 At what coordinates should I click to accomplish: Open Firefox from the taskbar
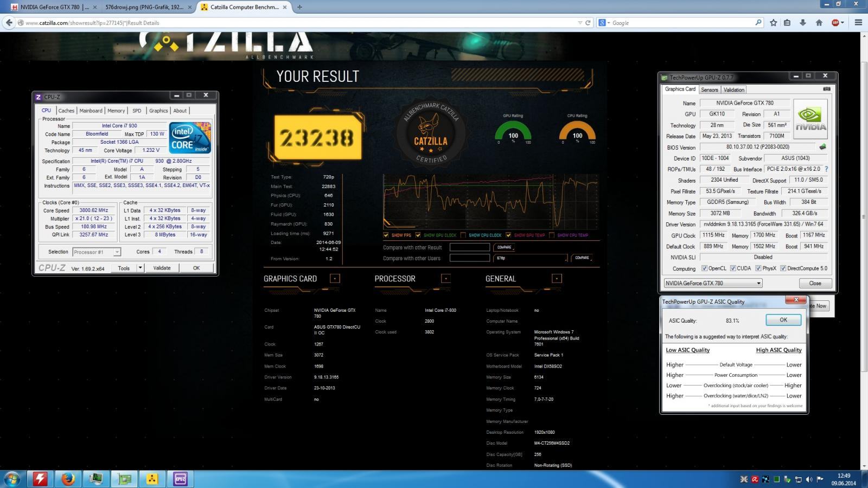click(68, 479)
